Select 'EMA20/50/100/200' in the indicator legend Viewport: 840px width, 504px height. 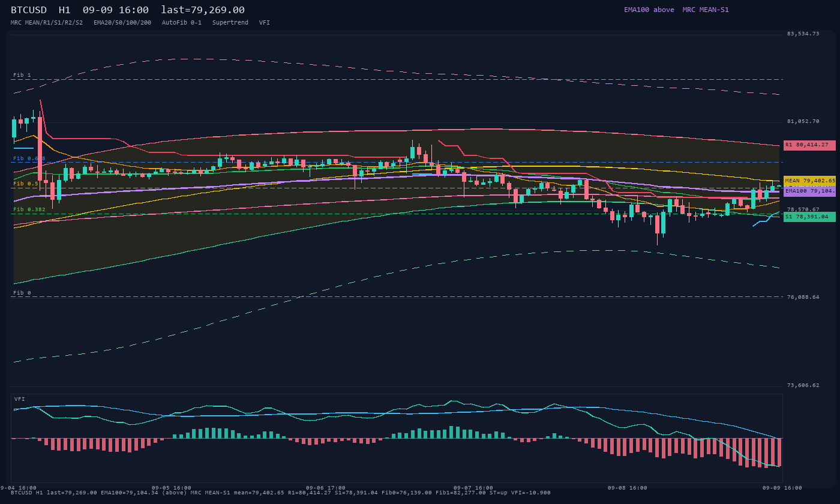(122, 23)
